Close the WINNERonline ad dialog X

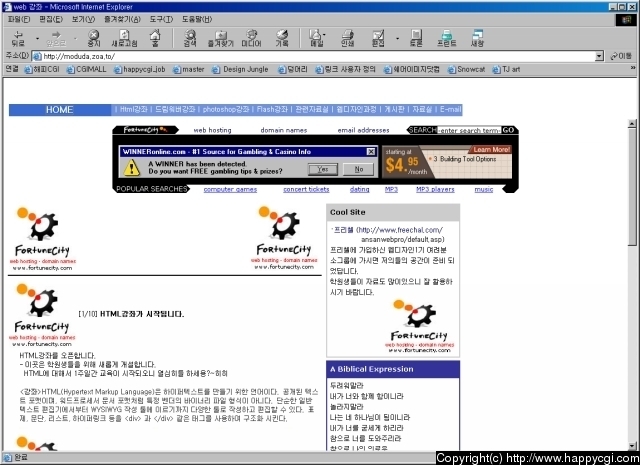pos(371,152)
